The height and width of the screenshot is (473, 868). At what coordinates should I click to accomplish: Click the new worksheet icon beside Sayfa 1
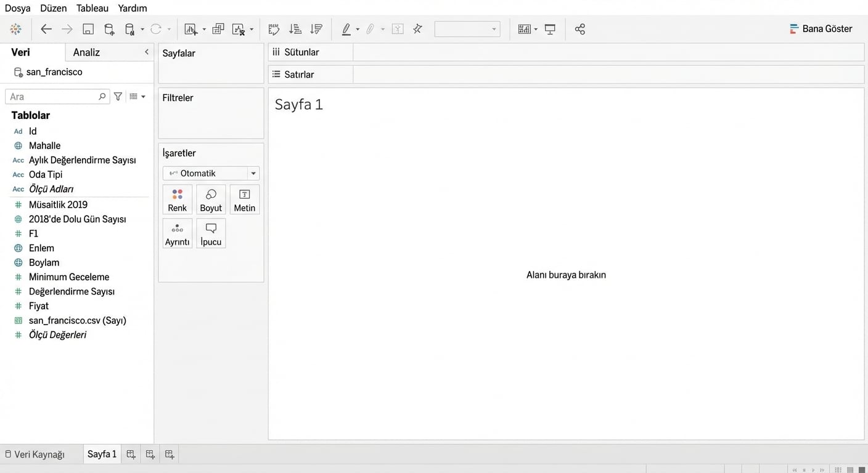[x=131, y=455]
